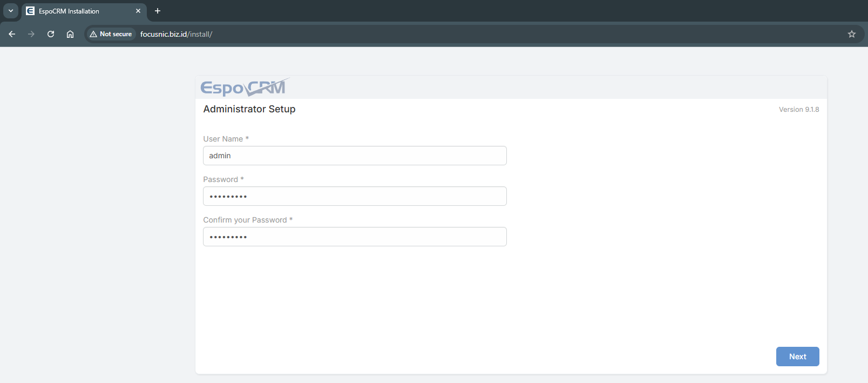Close the EspoCRM Installation tab

click(x=138, y=11)
